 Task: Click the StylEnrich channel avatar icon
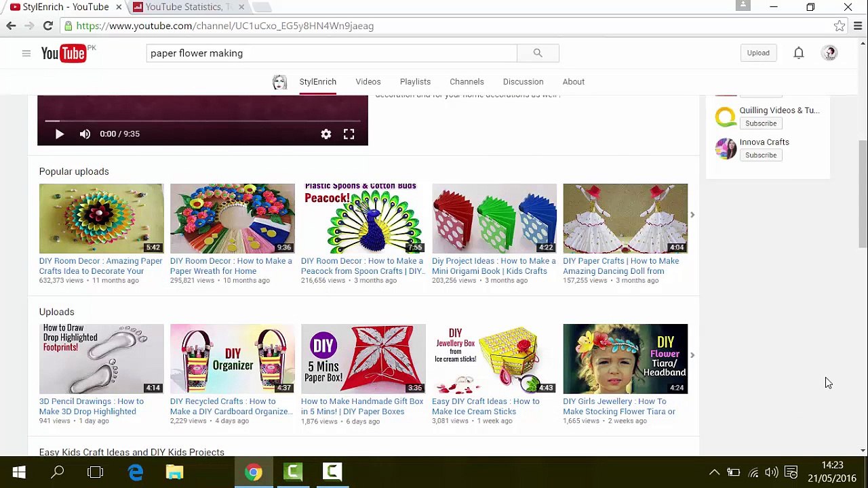(279, 82)
